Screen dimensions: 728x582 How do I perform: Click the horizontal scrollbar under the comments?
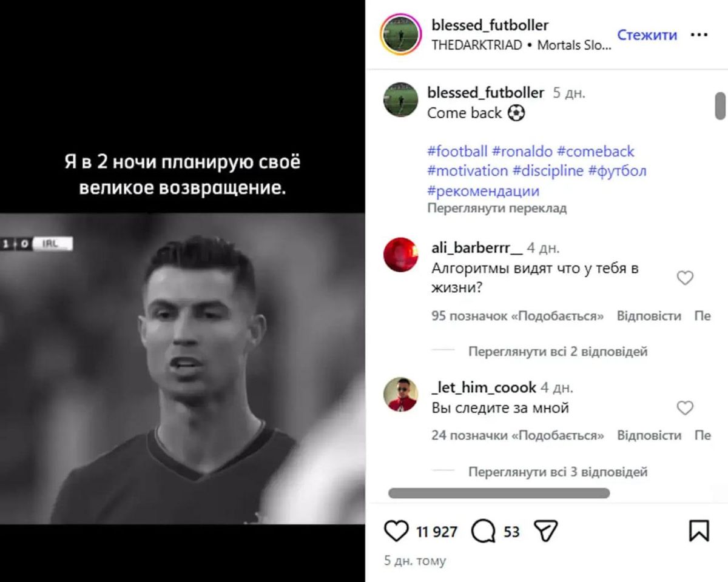[x=499, y=493]
